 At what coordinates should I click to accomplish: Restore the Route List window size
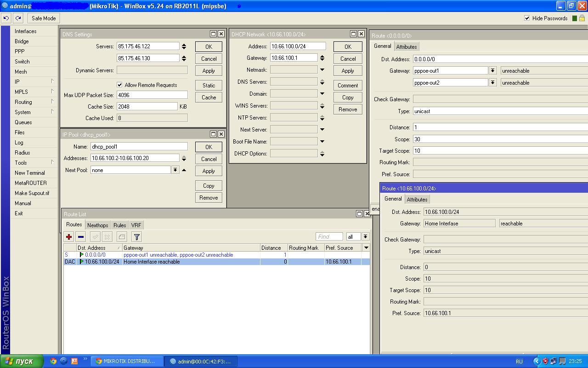(x=359, y=213)
